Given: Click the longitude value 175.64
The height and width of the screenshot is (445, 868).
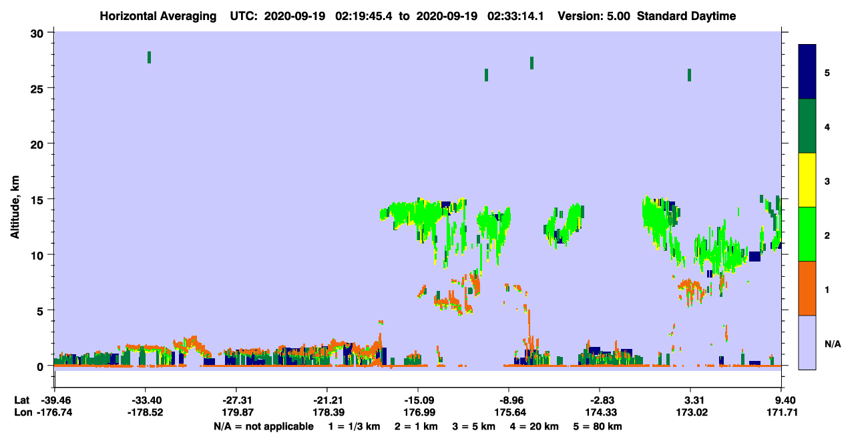Looking at the screenshot, I should coord(509,412).
